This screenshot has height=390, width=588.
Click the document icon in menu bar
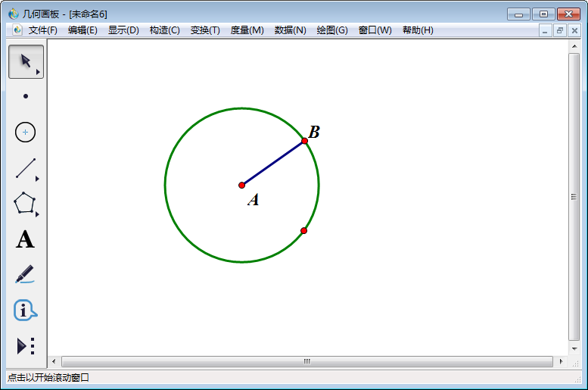[x=17, y=30]
